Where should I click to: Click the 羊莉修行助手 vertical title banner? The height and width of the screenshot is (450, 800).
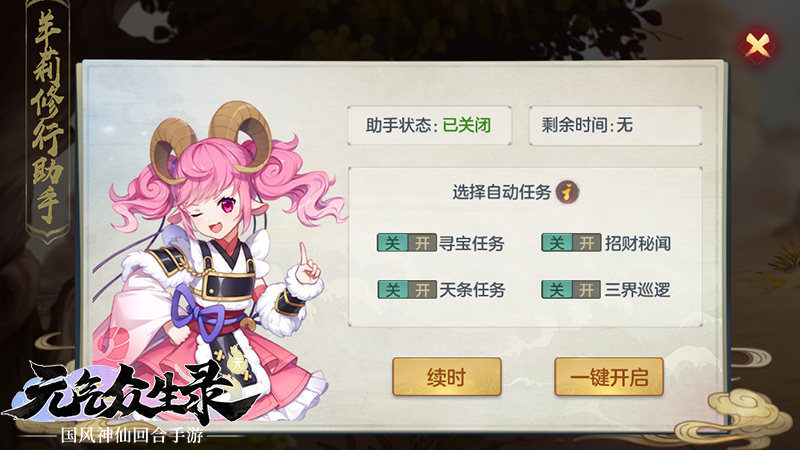[x=47, y=117]
